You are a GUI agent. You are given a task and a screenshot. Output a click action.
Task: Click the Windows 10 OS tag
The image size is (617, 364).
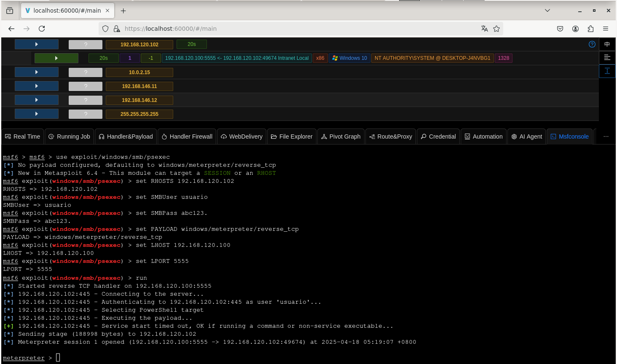(349, 58)
